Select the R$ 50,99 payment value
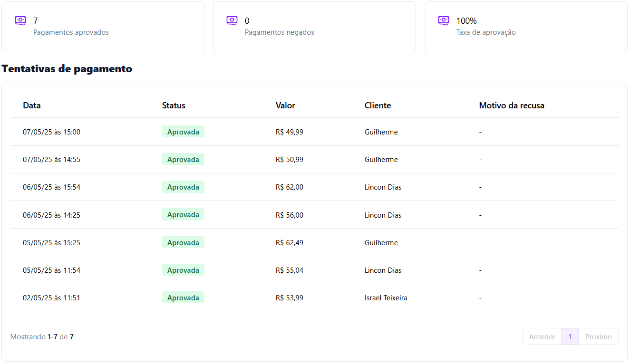The height and width of the screenshot is (364, 630). [289, 160]
